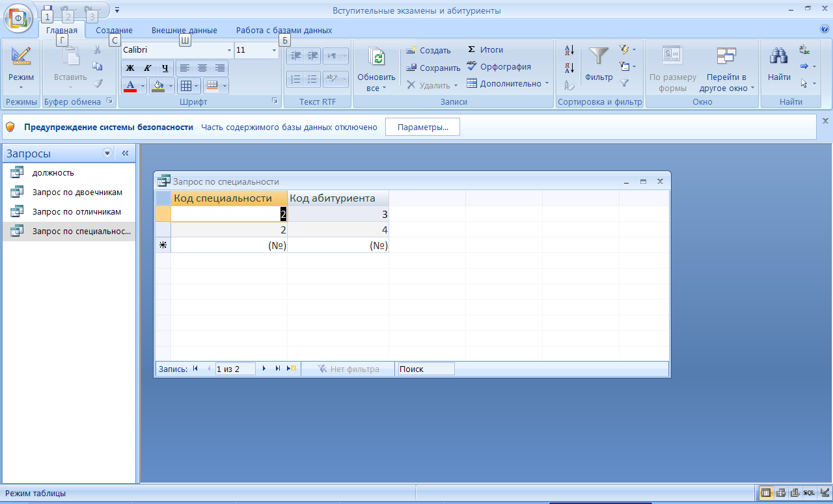Toggle bold formatting button
Viewport: 833px width, 504px height.
click(x=130, y=68)
